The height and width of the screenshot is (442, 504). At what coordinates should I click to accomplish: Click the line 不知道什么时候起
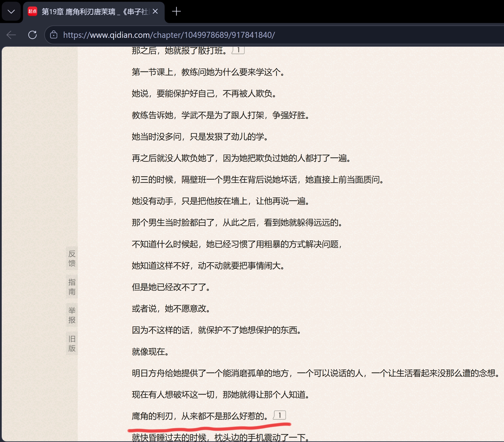tap(237, 244)
